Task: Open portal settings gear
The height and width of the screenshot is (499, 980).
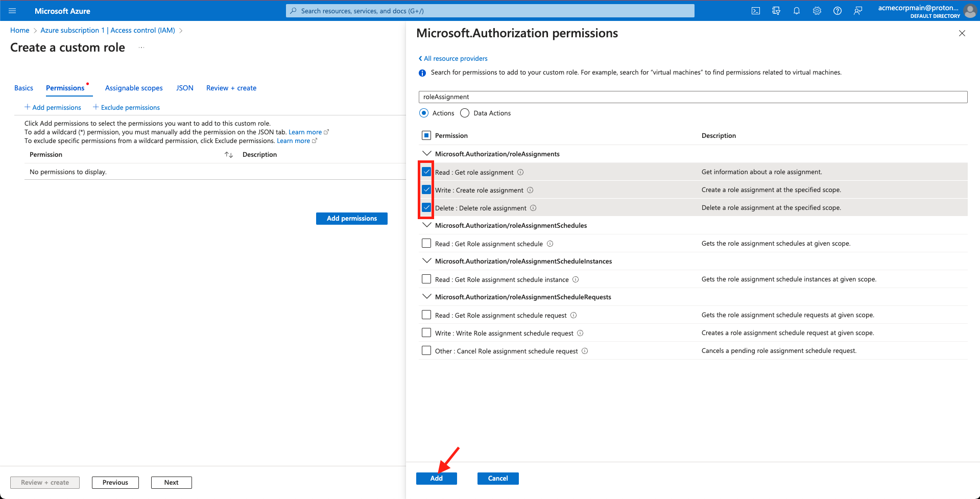Action: coord(817,11)
